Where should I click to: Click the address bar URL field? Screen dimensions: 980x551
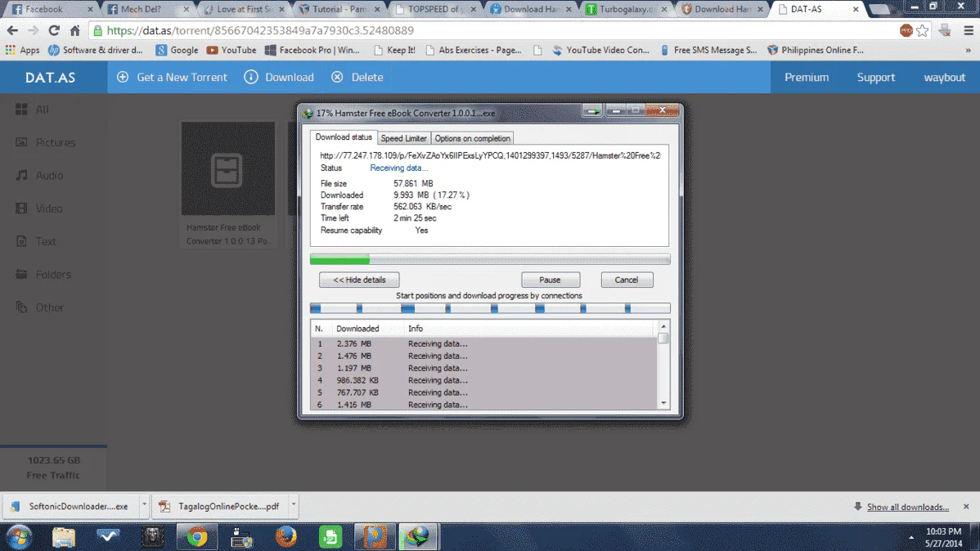[x=494, y=30]
